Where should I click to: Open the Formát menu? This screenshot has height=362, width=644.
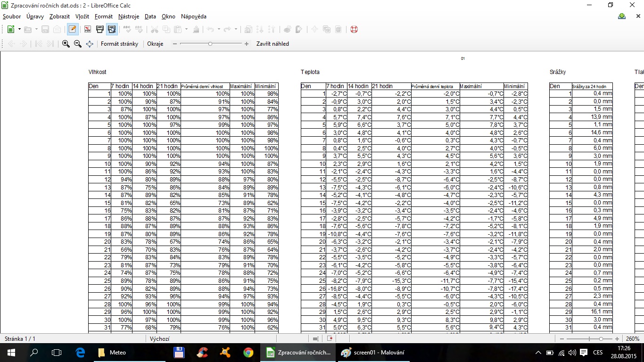click(104, 16)
